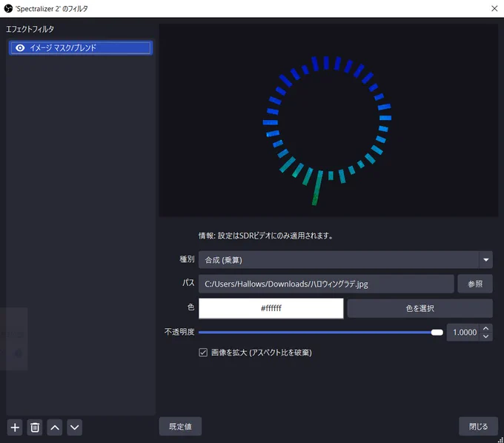Click the 不透明度 opacity slider handle
504x443 pixels.
click(437, 332)
